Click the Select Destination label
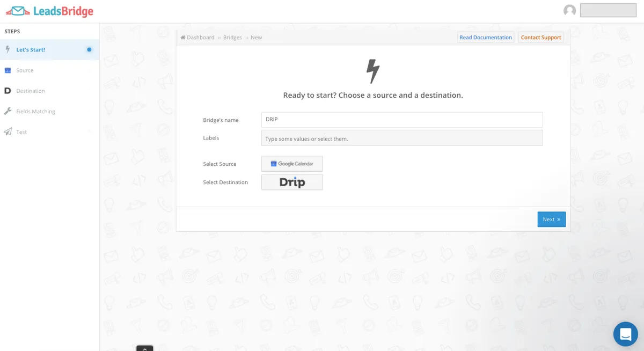The width and height of the screenshot is (644, 351). click(225, 182)
